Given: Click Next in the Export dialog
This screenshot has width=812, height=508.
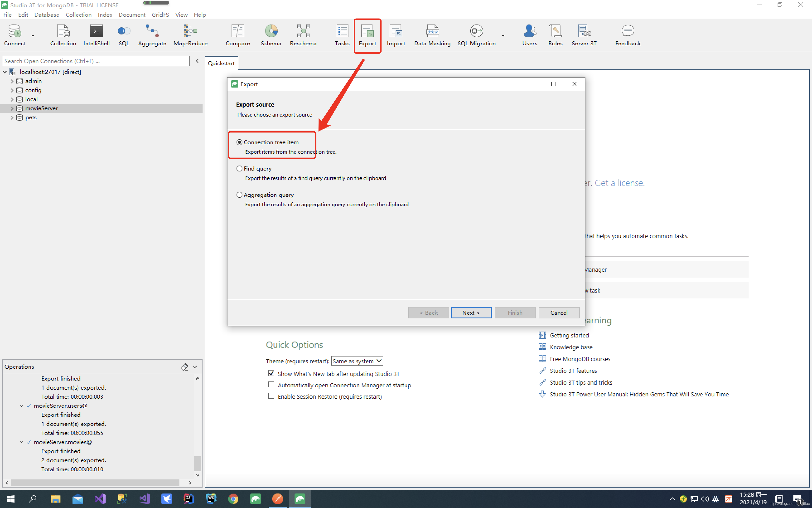Looking at the screenshot, I should tap(471, 313).
